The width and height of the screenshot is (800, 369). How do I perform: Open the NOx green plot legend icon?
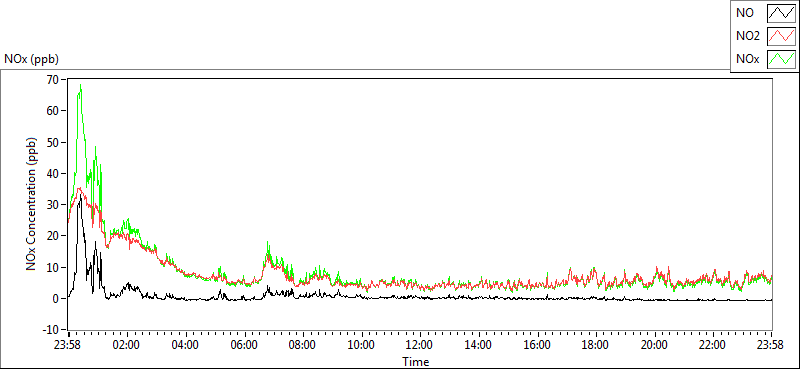click(781, 59)
